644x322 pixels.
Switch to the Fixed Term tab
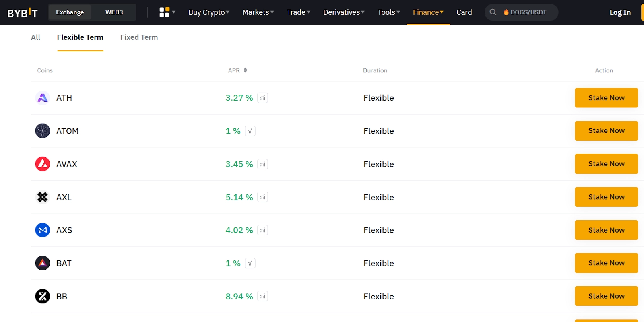pos(139,37)
